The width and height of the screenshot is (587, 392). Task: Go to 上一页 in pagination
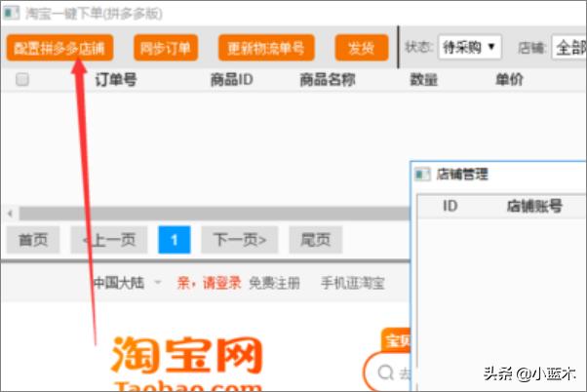[x=109, y=240]
